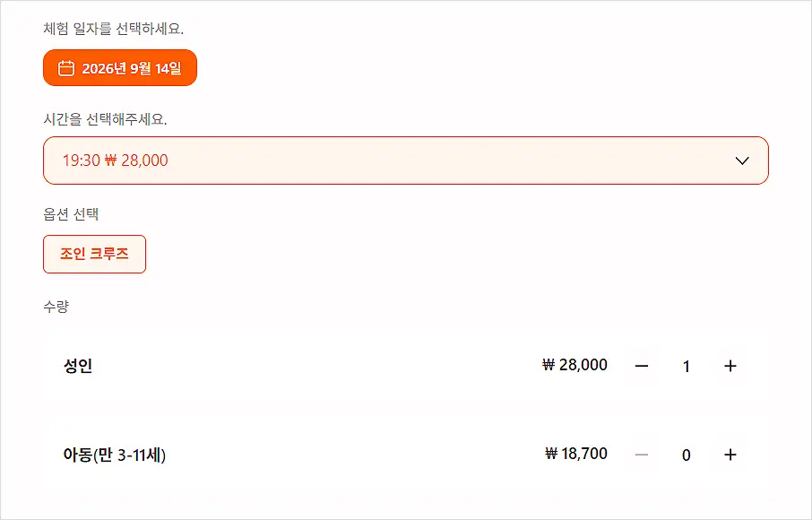Image resolution: width=812 pixels, height=520 pixels.
Task: Click the 성인 quantity value 1
Action: point(687,367)
